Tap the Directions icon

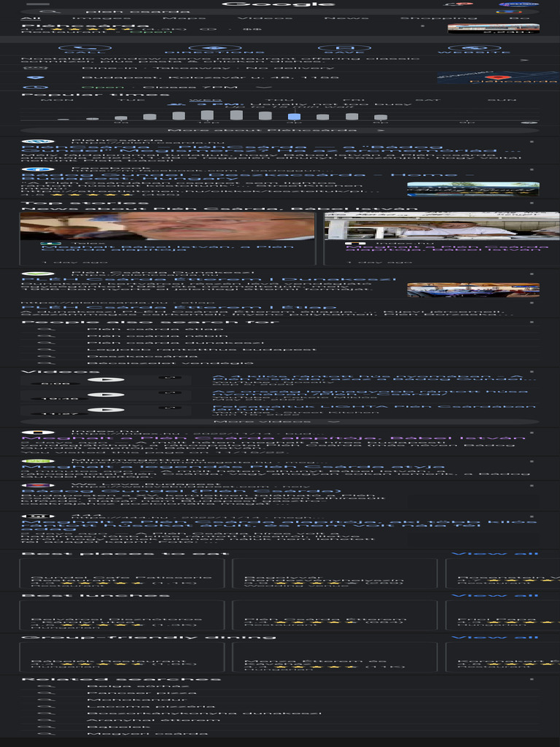[x=214, y=50]
